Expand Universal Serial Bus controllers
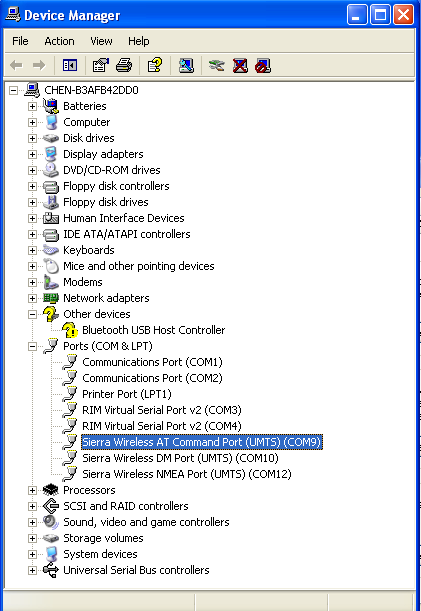Image resolution: width=421 pixels, height=611 pixels. click(x=32, y=570)
